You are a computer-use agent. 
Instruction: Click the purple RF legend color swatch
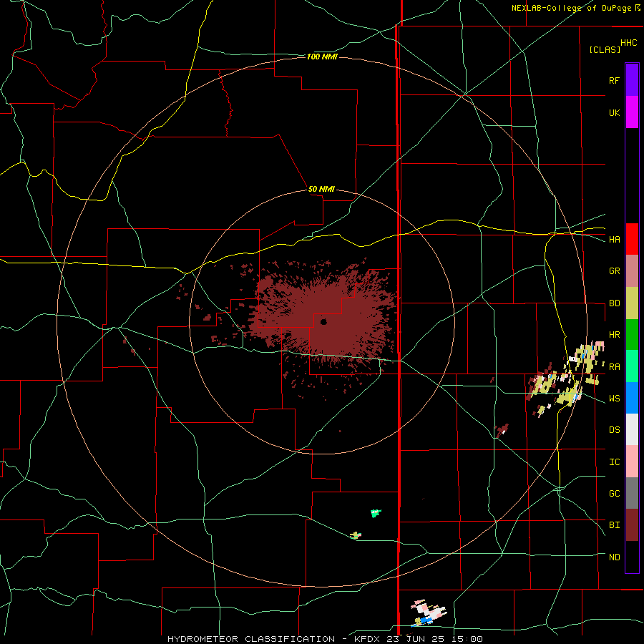click(x=632, y=80)
